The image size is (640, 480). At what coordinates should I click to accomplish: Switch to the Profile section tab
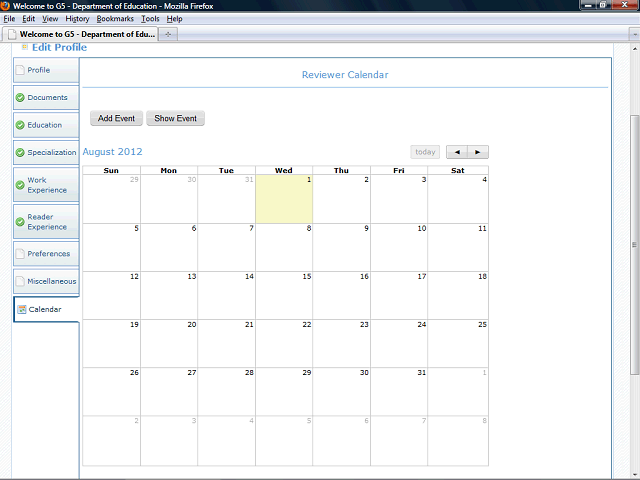coord(46,70)
